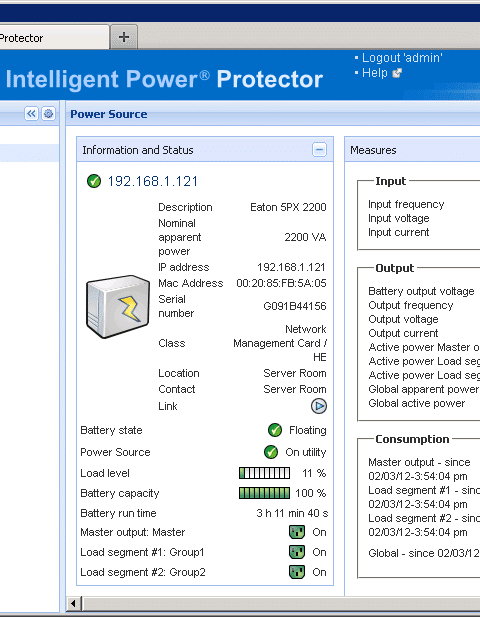Open the Help link
Screen dimensions: 480x617
[375, 73]
